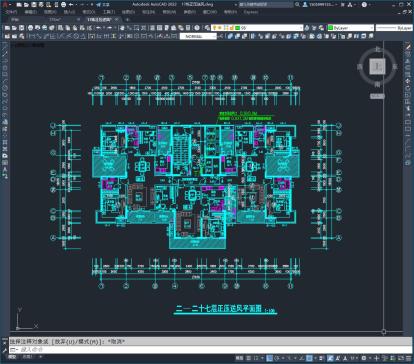The width and height of the screenshot is (414, 364).
Task: Toggle Ortho mode in status bar
Action: (269, 358)
